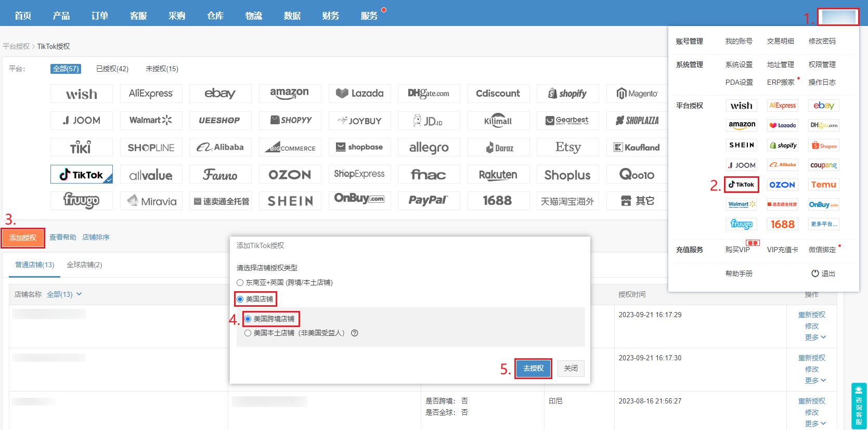Viewport: 868px width, 430px height.
Task: Select 东南亚+英国 store type radio
Action: (240, 283)
